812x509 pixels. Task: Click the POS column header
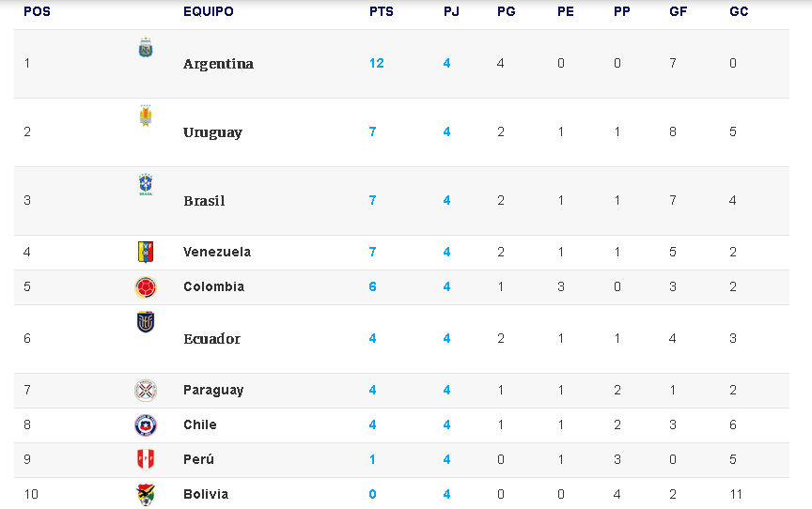pyautogui.click(x=37, y=12)
